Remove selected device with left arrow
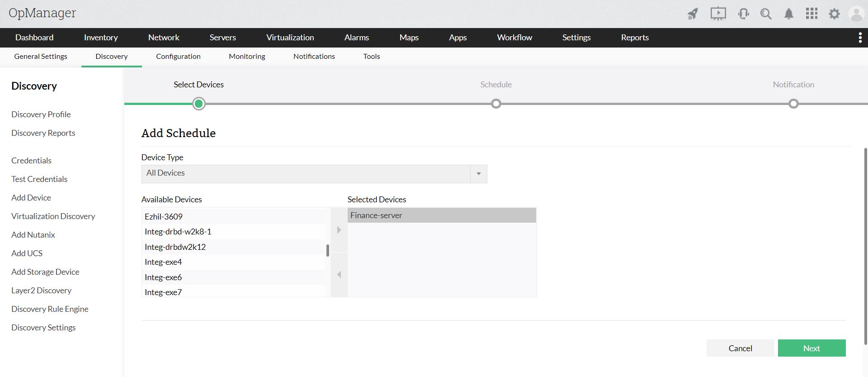Screen dimensions: 868x377 coord(339,274)
